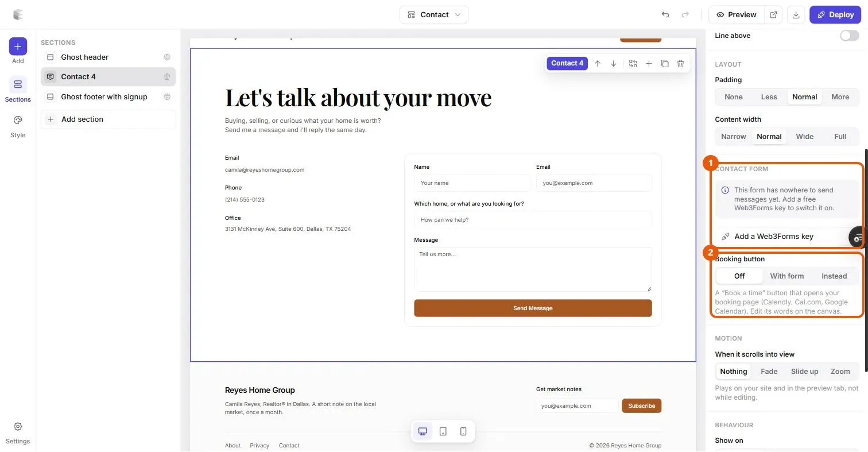Open preview in new tab icon

click(773, 14)
